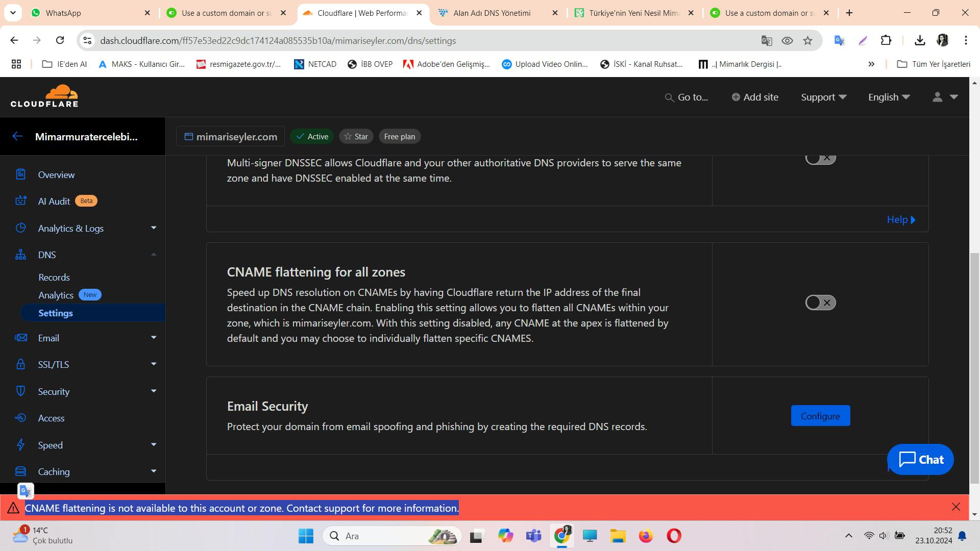
Task: Star the mimariseyler.com site
Action: click(356, 136)
